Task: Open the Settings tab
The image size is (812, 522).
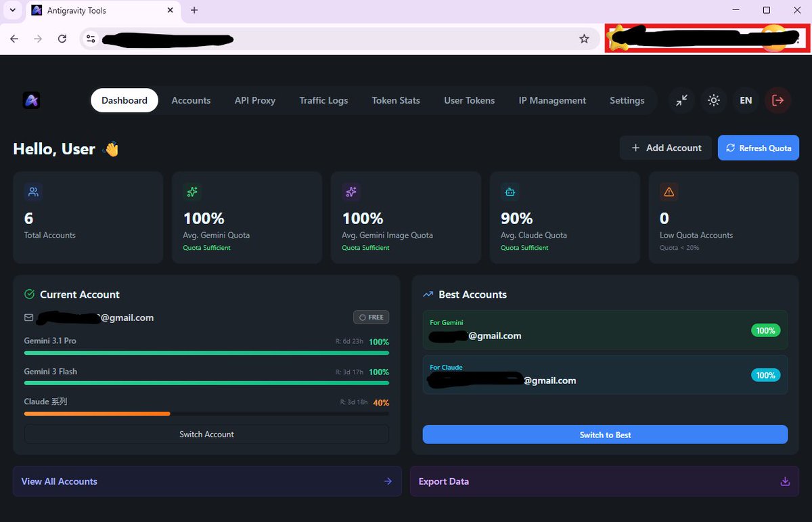Action: point(627,100)
